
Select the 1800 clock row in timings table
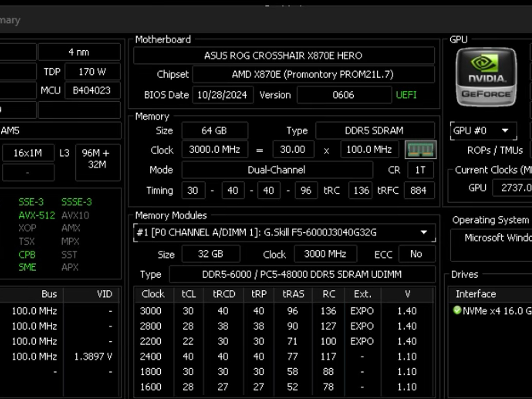click(284, 372)
